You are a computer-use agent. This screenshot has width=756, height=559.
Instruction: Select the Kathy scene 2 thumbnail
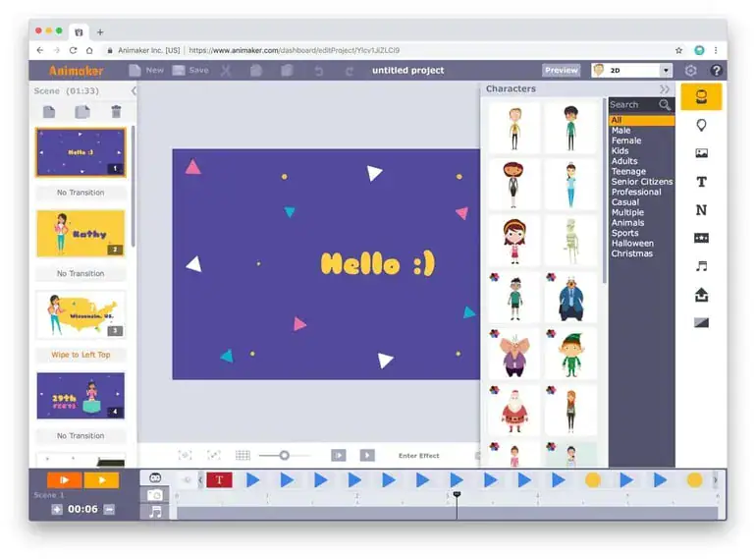pos(81,234)
